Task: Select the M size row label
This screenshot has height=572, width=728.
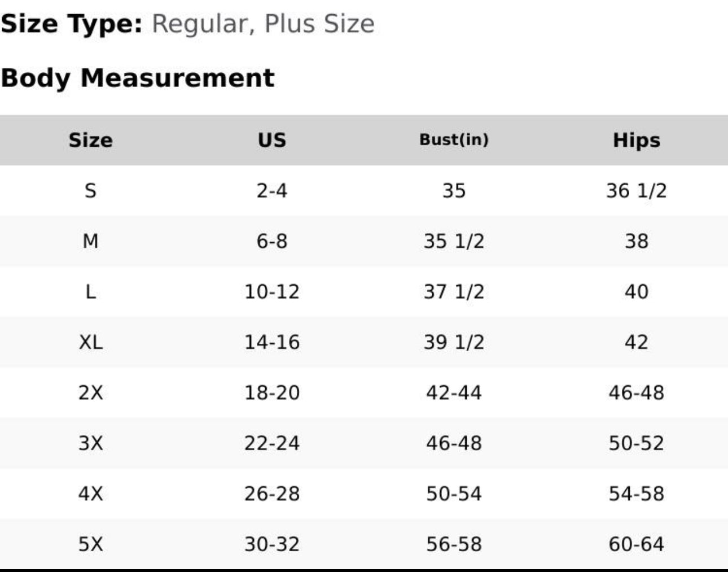Action: tap(90, 241)
